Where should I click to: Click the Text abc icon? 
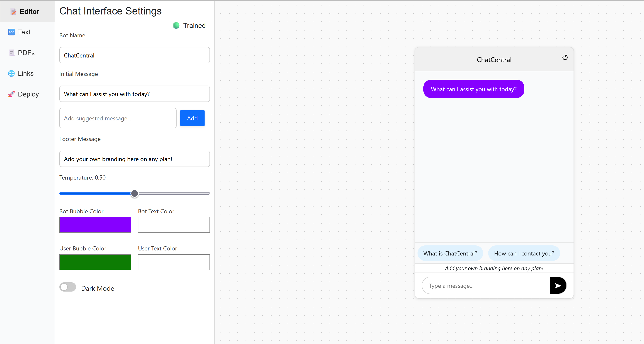point(11,32)
